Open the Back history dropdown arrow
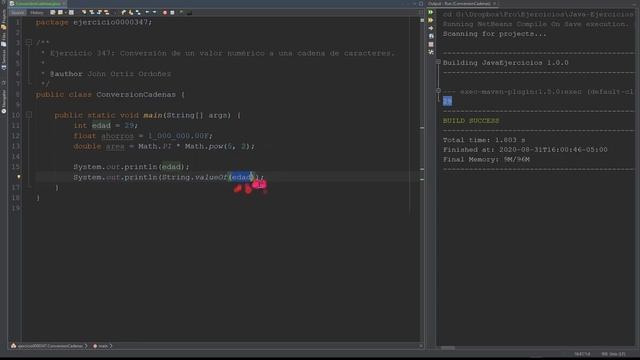Viewport: 640px width, 360px height. (x=66, y=13)
